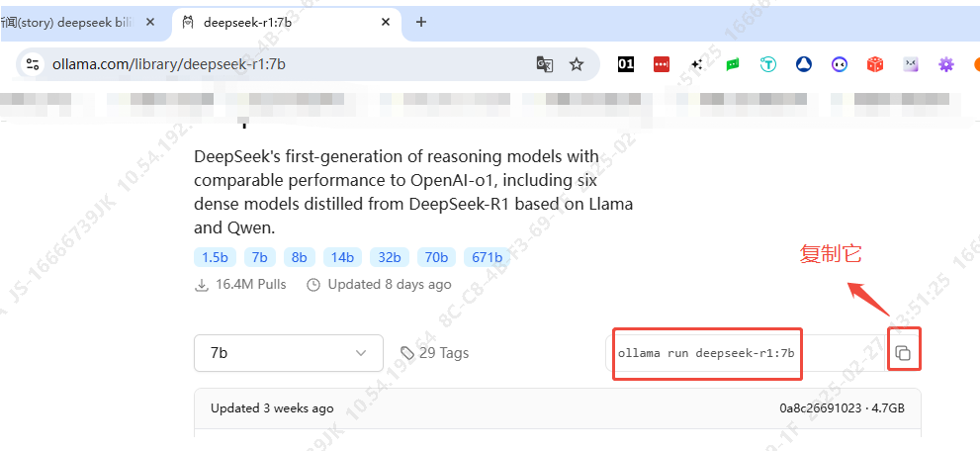
Task: Open the lavender square face extension icon
Action: coord(911,63)
